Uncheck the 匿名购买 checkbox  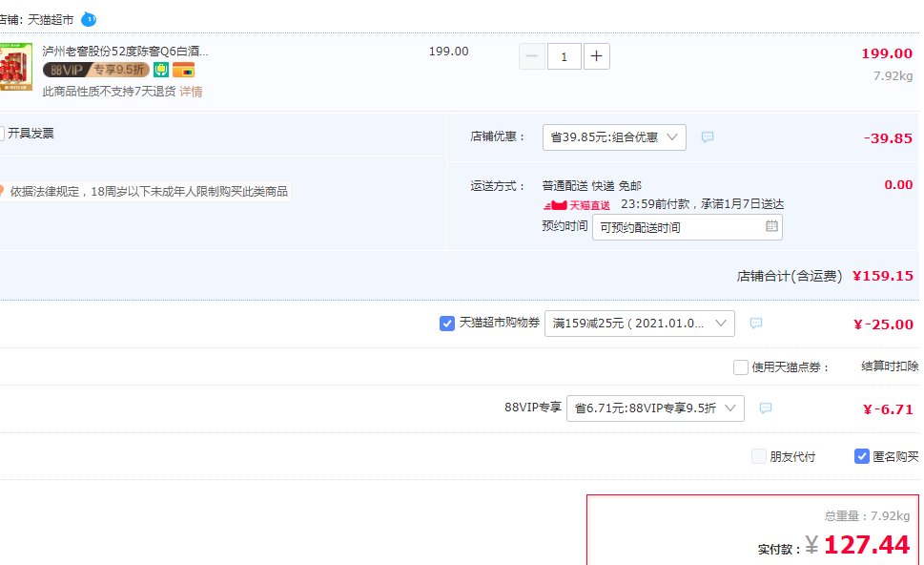click(x=861, y=456)
